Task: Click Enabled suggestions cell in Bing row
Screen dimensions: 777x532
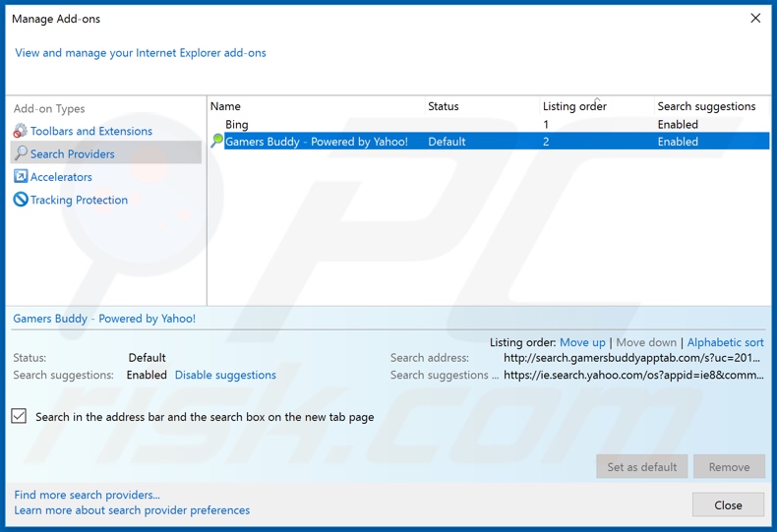Action: click(x=678, y=124)
